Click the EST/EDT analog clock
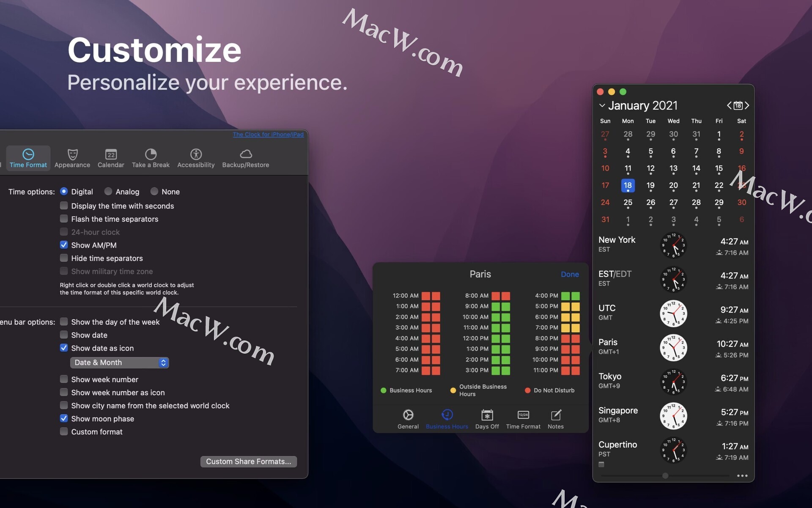 [673, 280]
